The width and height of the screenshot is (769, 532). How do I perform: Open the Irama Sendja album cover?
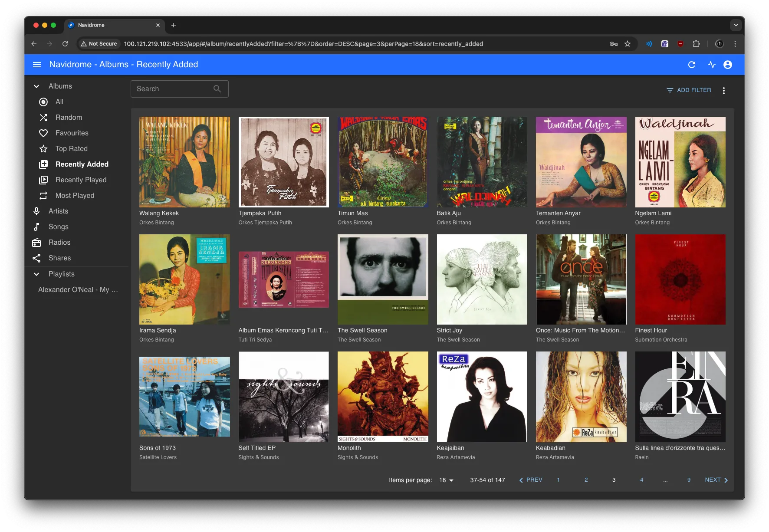[184, 279]
